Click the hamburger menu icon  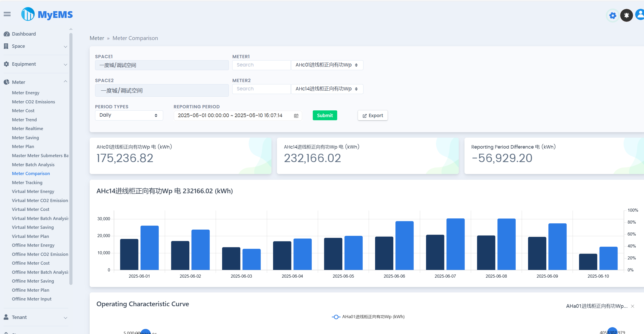[7, 14]
